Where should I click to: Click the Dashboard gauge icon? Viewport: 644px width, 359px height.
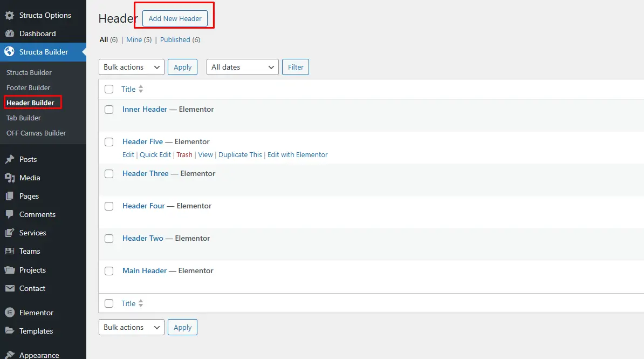click(x=10, y=33)
